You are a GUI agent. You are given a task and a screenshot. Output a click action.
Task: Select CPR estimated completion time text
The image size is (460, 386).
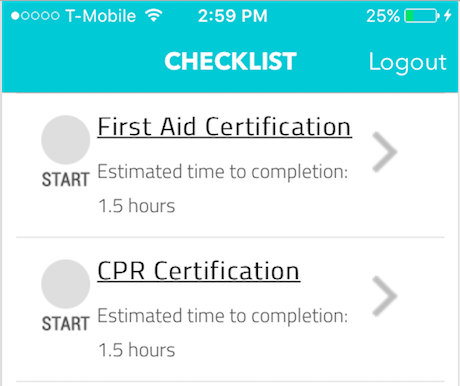click(223, 316)
